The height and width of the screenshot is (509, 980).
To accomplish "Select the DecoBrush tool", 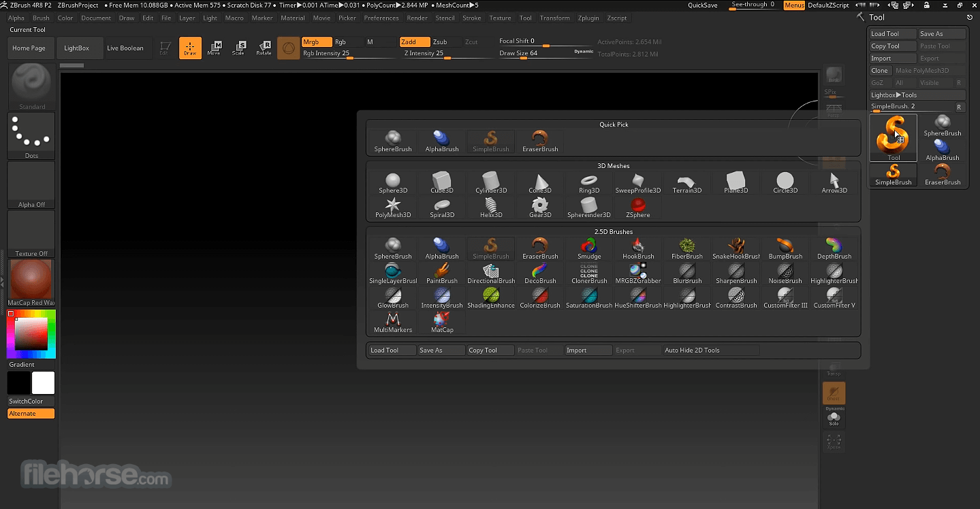I will tap(540, 274).
